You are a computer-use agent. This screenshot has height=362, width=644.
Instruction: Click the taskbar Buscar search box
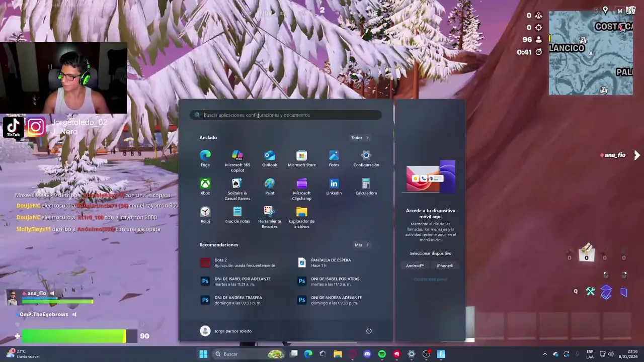coord(249,354)
